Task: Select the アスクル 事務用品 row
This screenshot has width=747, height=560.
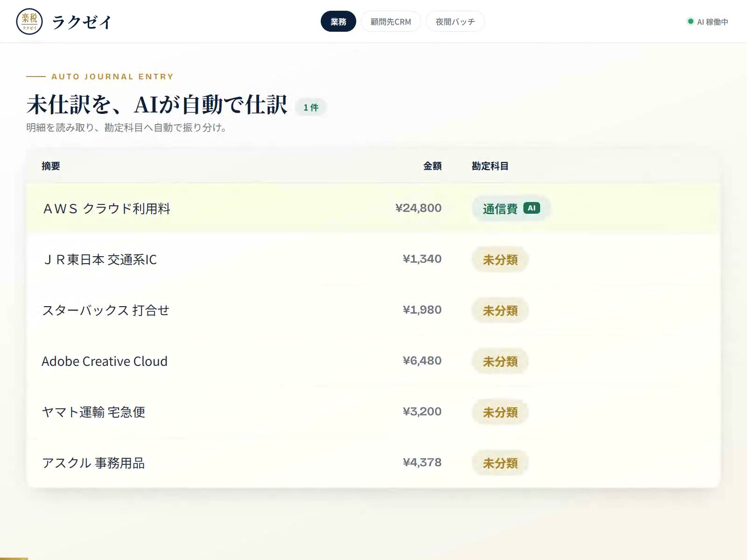Action: tap(373, 462)
